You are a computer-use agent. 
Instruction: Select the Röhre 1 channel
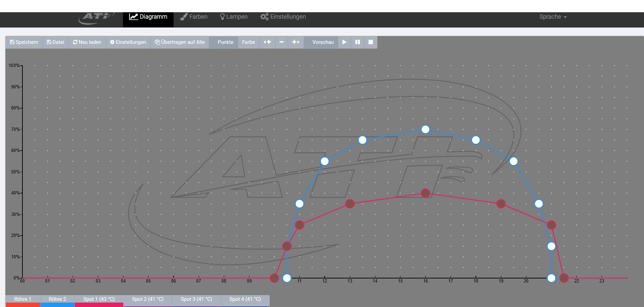pos(23,299)
